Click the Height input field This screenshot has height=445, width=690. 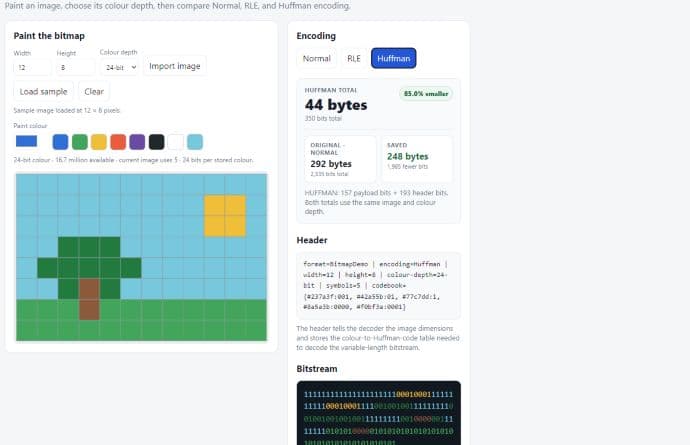point(75,67)
